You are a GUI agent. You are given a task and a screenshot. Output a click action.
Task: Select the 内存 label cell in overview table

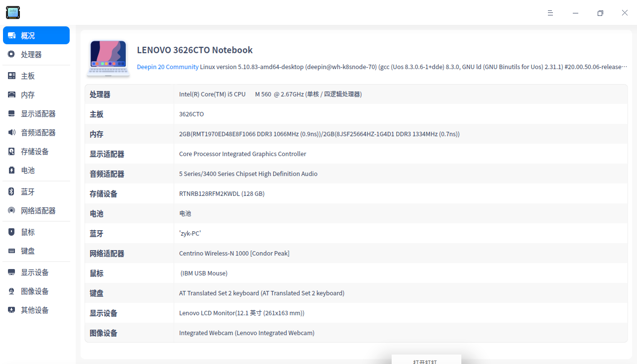coord(129,134)
